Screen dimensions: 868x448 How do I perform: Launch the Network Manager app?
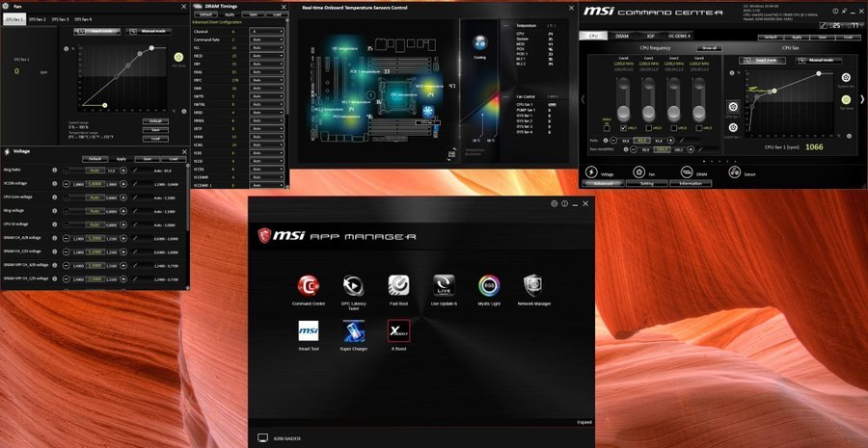point(534,286)
